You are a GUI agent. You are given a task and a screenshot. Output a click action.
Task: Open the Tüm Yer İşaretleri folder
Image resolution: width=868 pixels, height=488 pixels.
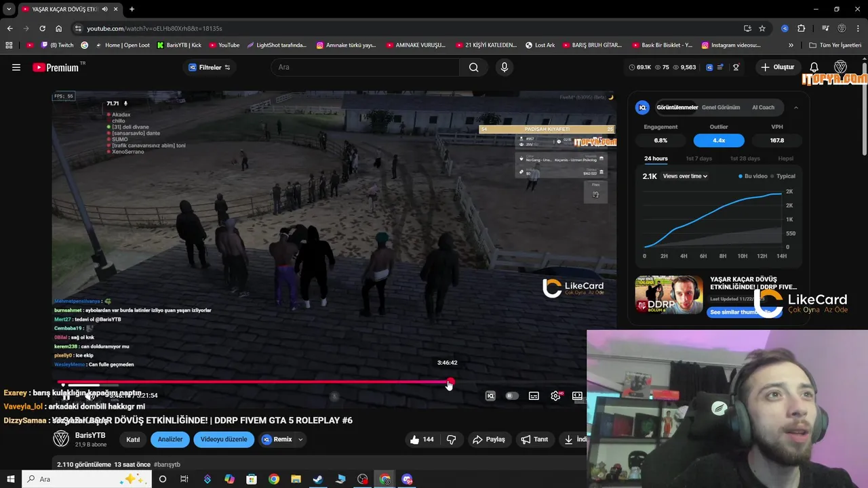click(x=835, y=45)
